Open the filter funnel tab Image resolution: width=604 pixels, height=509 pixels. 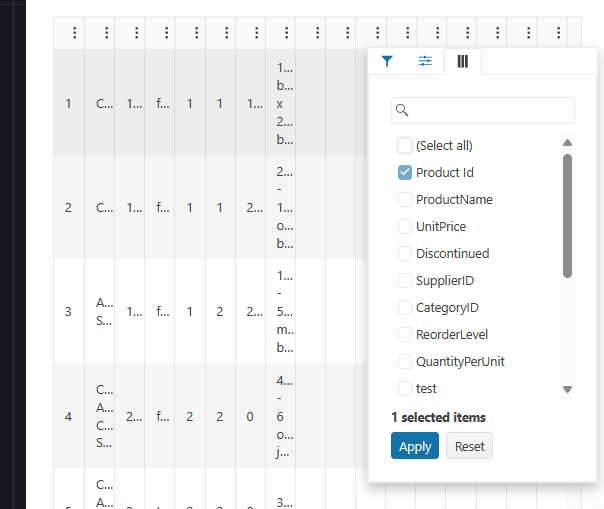point(387,61)
